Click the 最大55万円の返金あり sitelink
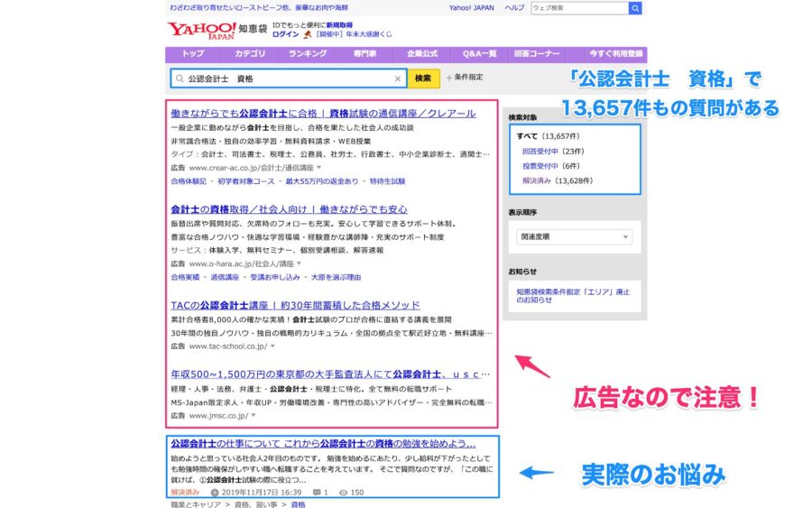This screenshot has width=812, height=508. click(x=321, y=181)
